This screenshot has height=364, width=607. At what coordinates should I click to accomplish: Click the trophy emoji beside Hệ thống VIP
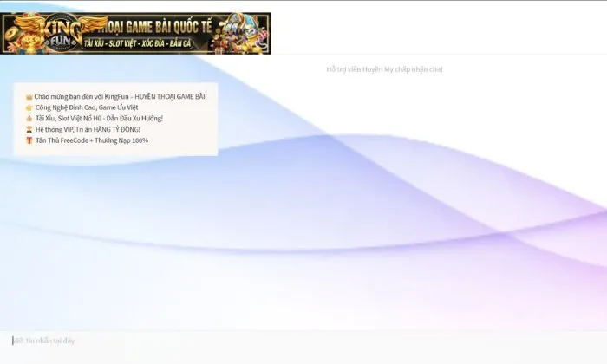[29, 129]
